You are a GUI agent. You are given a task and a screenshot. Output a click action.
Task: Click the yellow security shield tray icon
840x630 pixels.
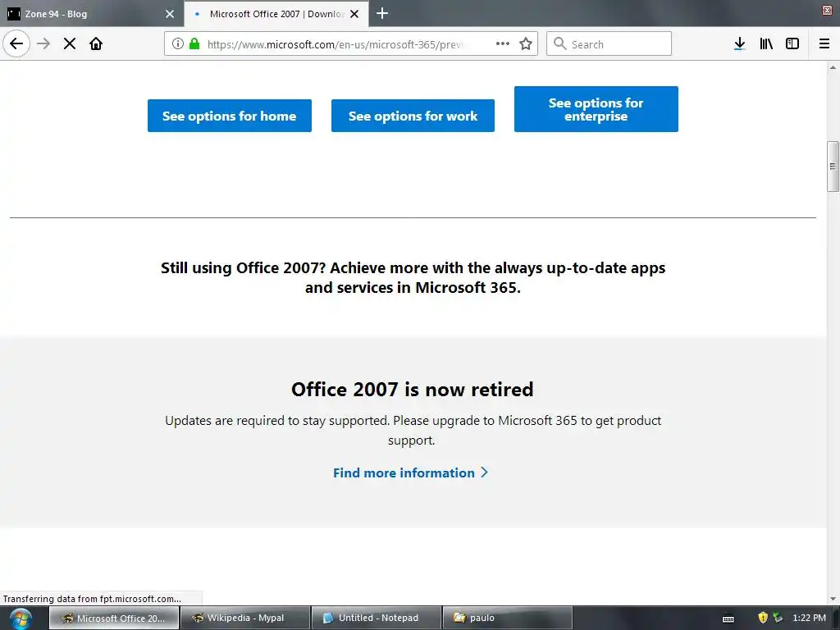764,619
